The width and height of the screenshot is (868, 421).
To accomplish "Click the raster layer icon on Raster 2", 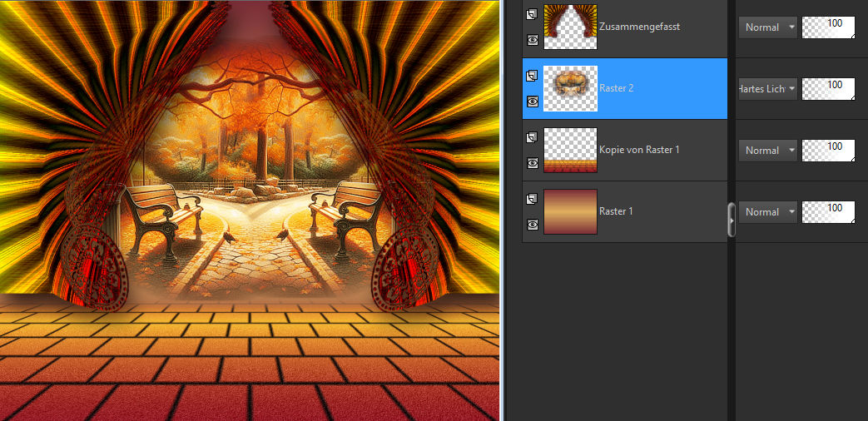I will click(x=533, y=76).
